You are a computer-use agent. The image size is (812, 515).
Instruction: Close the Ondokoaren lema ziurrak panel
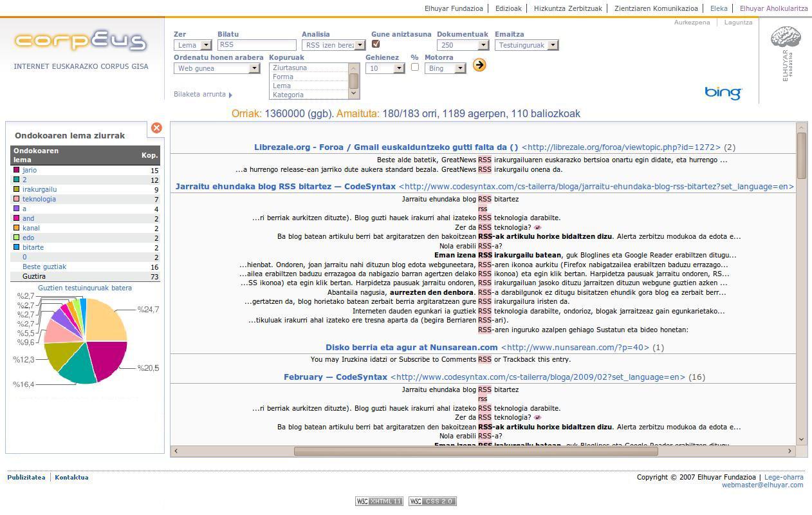pos(156,128)
